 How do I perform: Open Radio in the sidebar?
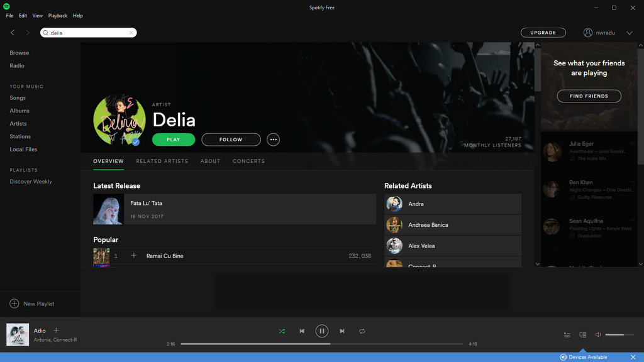[17, 65]
